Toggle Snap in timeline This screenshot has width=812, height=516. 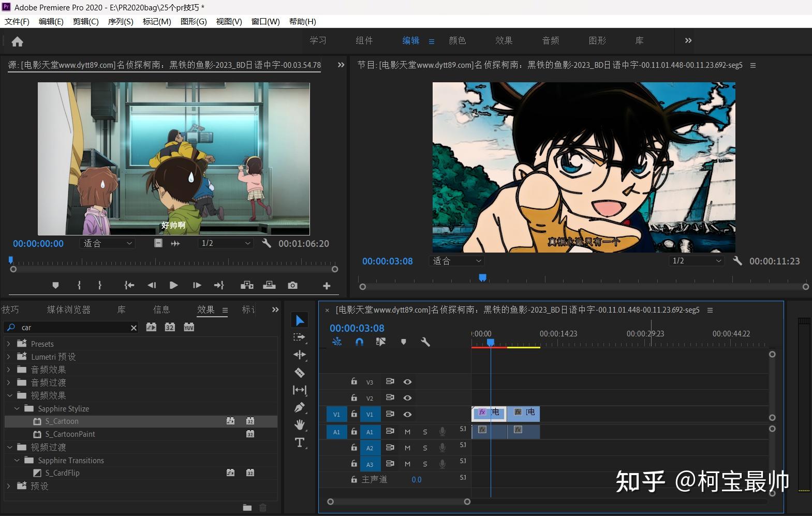click(x=359, y=342)
